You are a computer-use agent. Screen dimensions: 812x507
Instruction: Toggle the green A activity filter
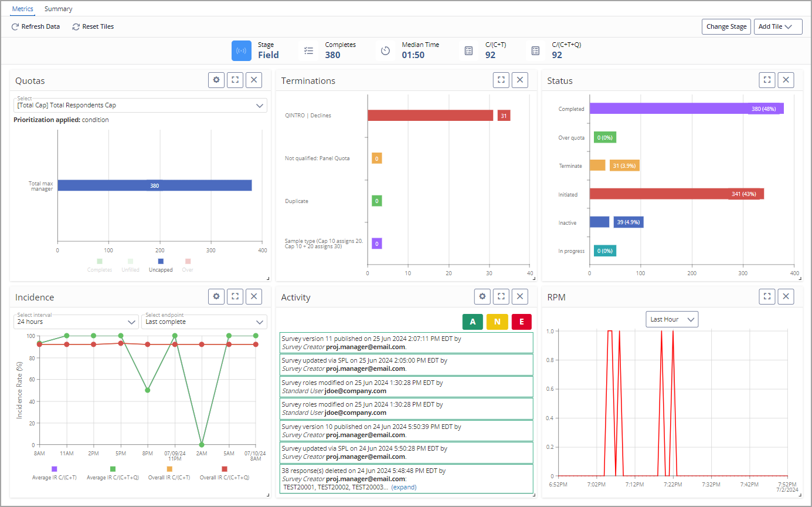[x=473, y=322]
